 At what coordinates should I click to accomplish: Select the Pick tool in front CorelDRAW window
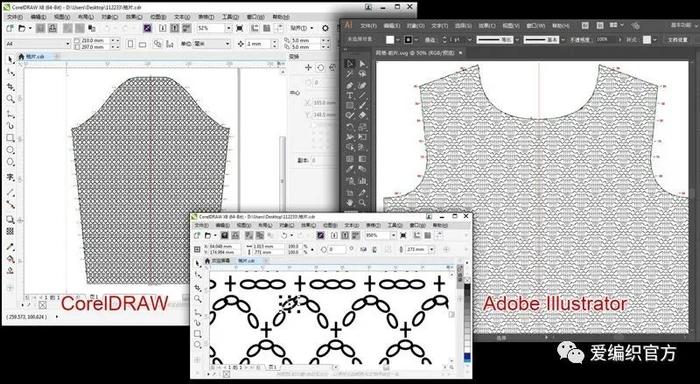pos(198,263)
